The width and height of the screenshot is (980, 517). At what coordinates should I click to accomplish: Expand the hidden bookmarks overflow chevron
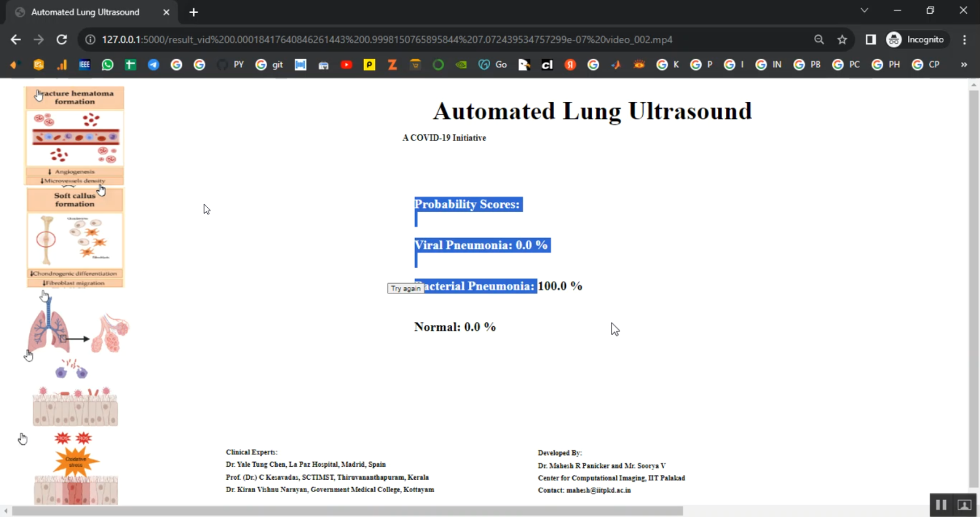coord(964,65)
